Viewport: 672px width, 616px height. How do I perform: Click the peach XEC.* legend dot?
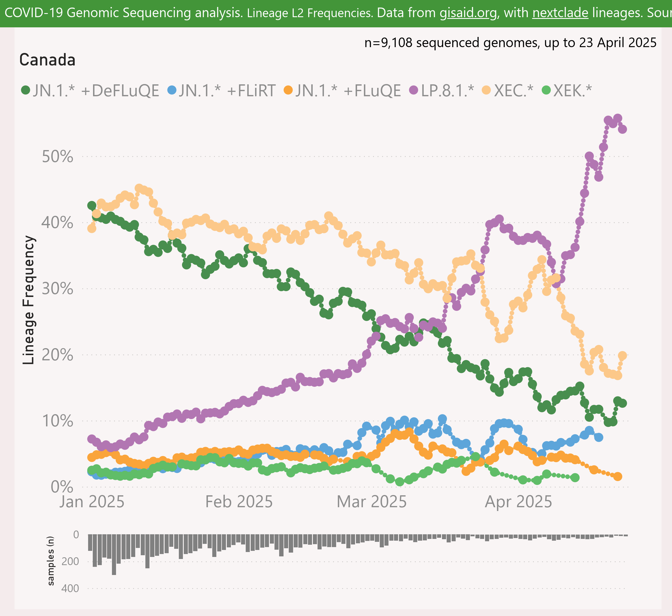(x=486, y=90)
